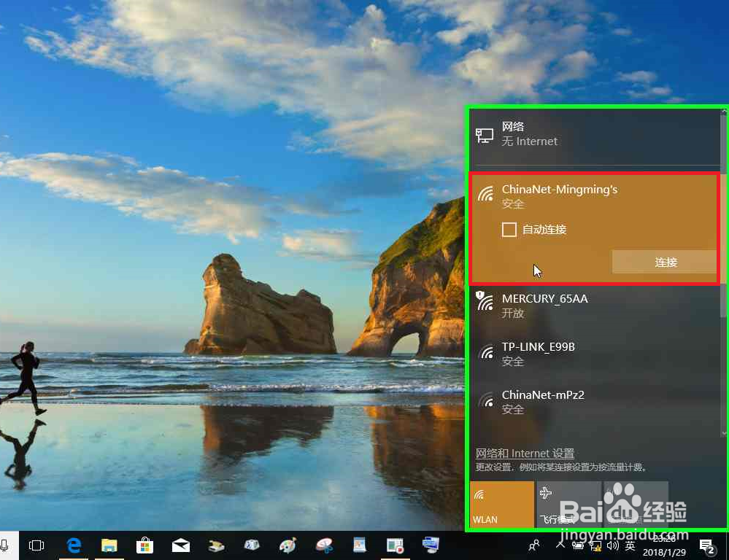The height and width of the screenshot is (560, 729).
Task: Click the Wi-Fi icon of TP-LINK_E99B
Action: click(x=487, y=351)
